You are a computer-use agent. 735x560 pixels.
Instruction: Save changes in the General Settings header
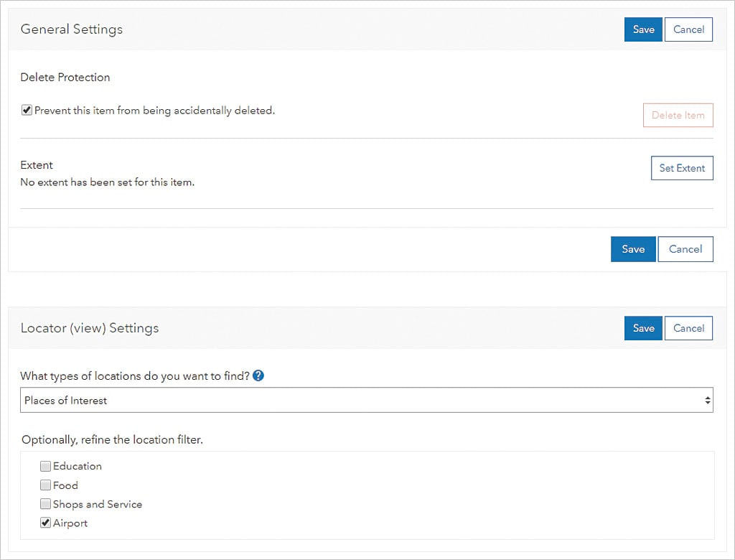point(643,29)
